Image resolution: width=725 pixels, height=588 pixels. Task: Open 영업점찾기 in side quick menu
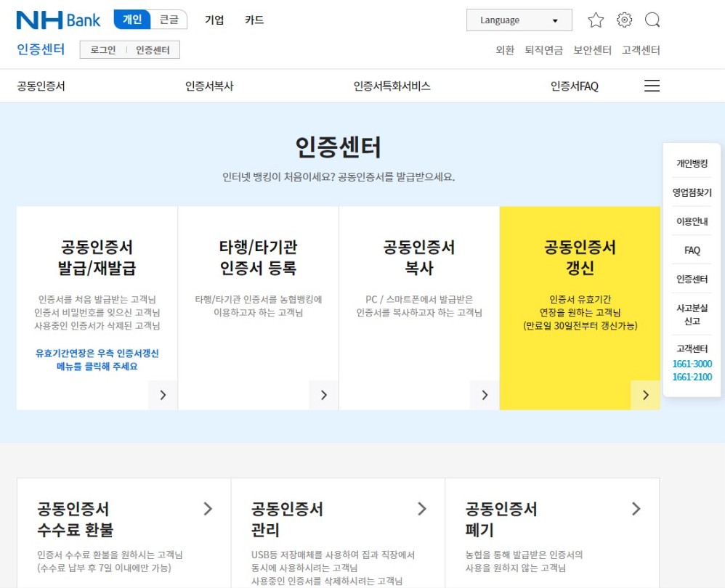coord(692,192)
